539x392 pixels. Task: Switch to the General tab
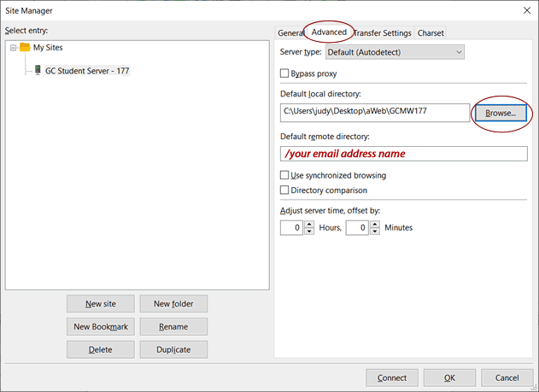(x=290, y=33)
